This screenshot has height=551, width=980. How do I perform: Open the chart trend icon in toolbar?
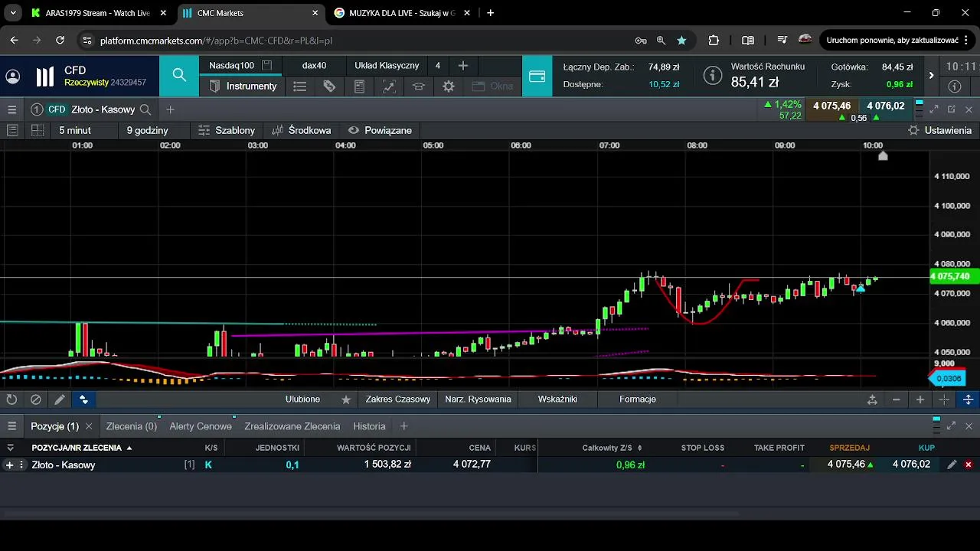pos(389,86)
